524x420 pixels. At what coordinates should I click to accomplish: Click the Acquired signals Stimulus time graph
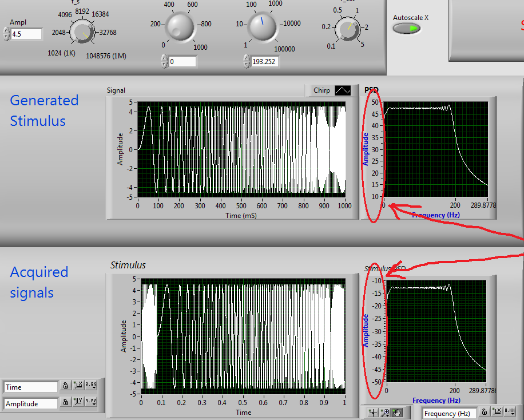[x=243, y=336]
